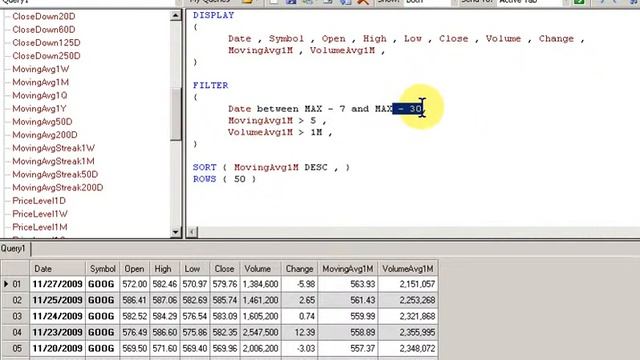Screen dimensions: 640x360
Task: Select CloseDown60D in the field list
Action: tap(44, 29)
